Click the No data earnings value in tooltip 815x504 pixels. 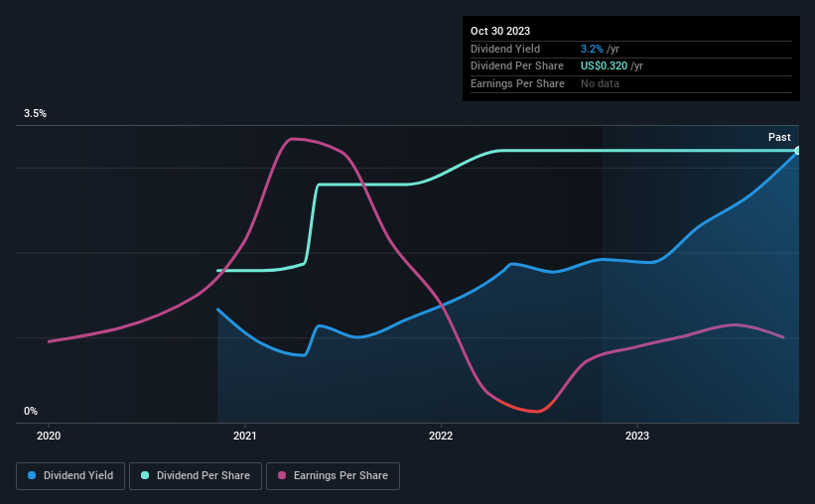(x=600, y=83)
